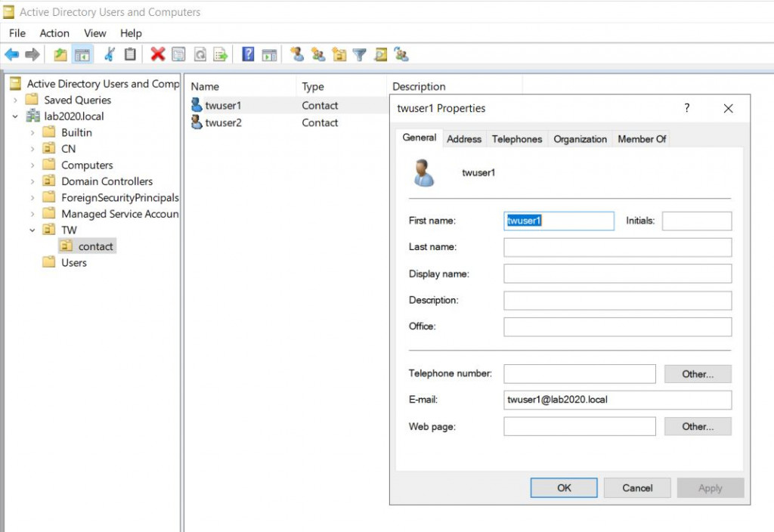The height and width of the screenshot is (532, 774).
Task: Click the Display name field
Action: tap(618, 274)
